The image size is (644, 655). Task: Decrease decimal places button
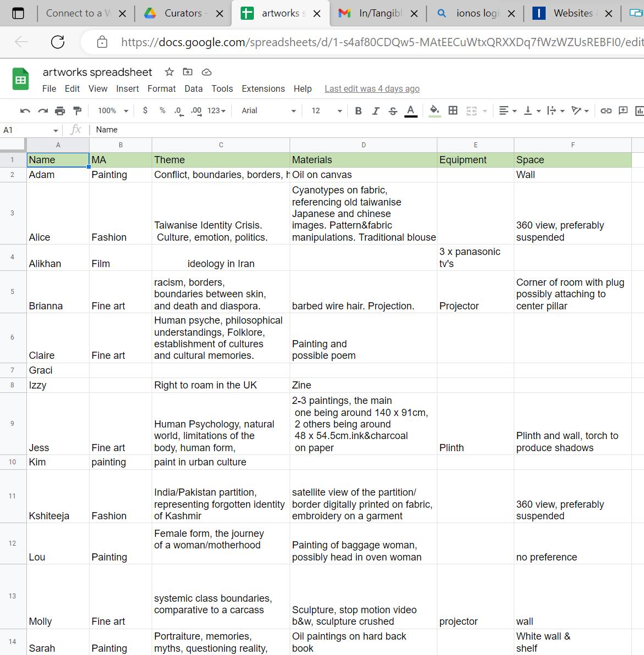179,110
